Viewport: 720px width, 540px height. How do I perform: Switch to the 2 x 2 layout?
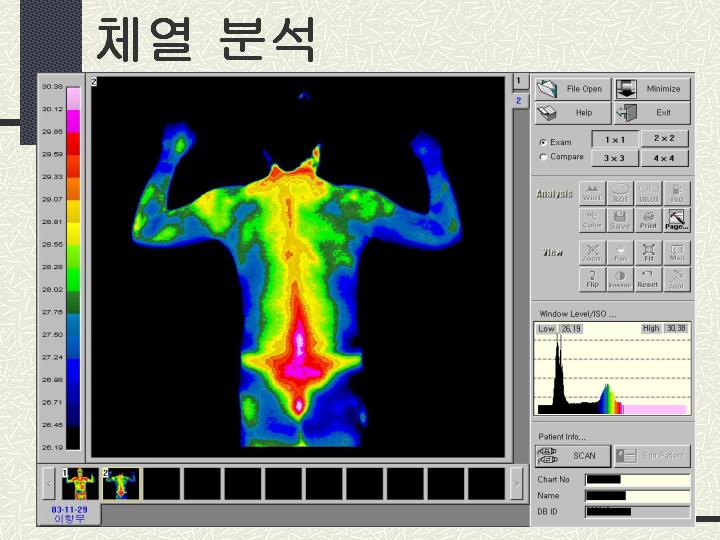664,139
